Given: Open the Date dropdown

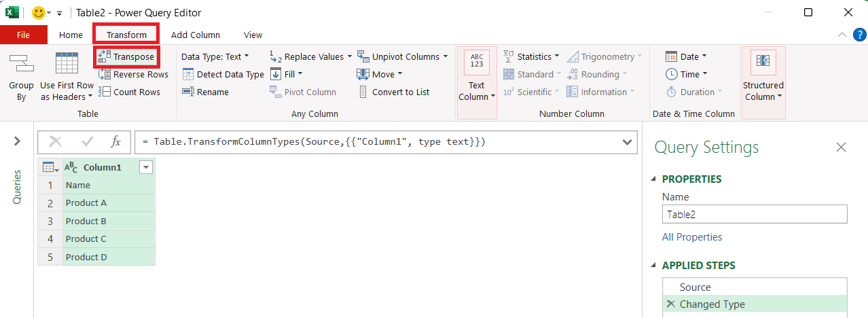Looking at the screenshot, I should pyautogui.click(x=686, y=57).
